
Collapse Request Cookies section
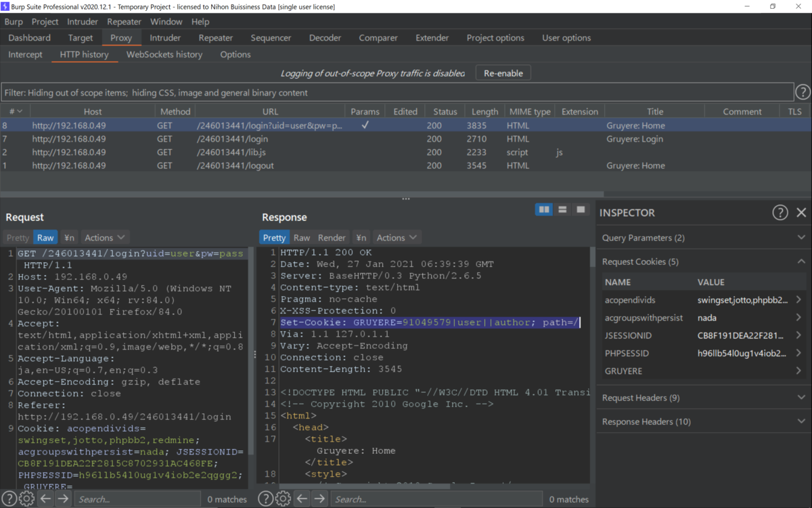(703, 261)
